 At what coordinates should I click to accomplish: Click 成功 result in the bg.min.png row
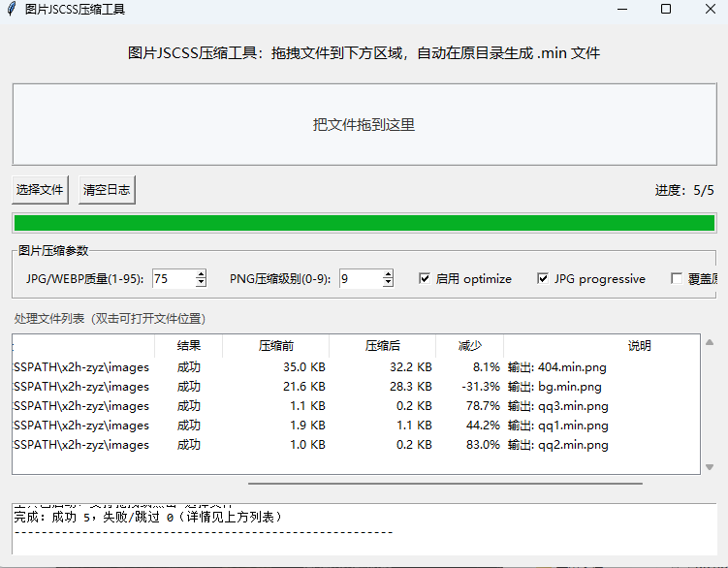tap(188, 387)
